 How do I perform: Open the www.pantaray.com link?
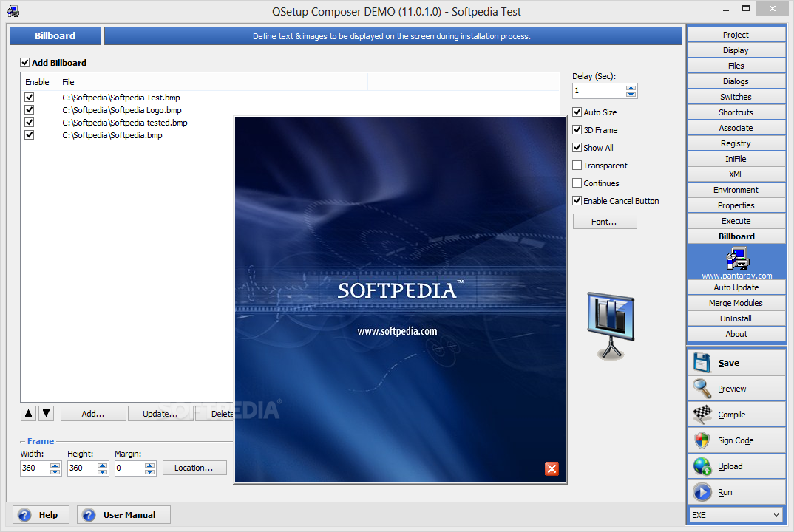click(x=737, y=276)
